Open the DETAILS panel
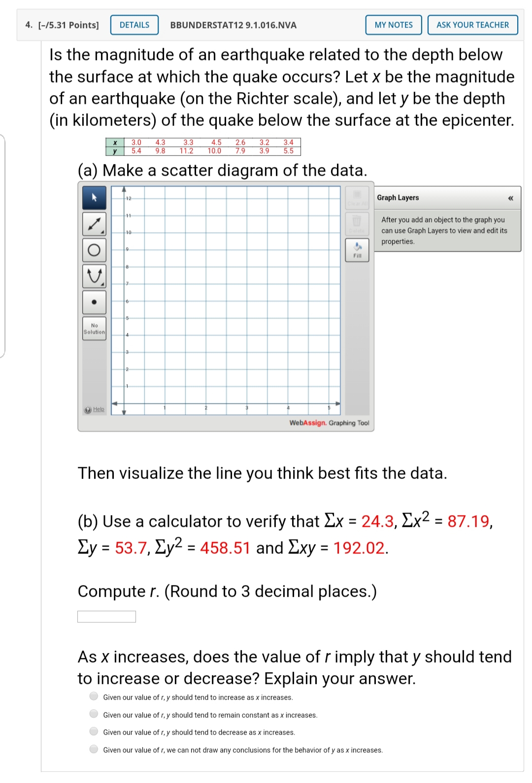 [133, 25]
